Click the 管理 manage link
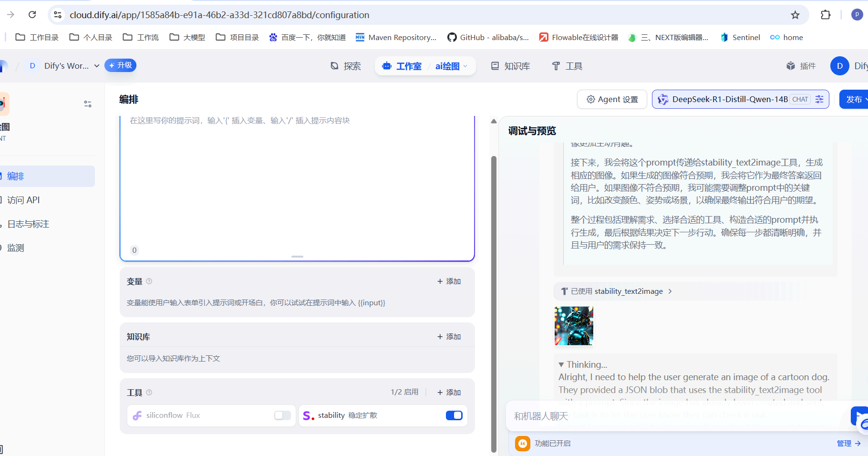This screenshot has width=868, height=456. 848,444
